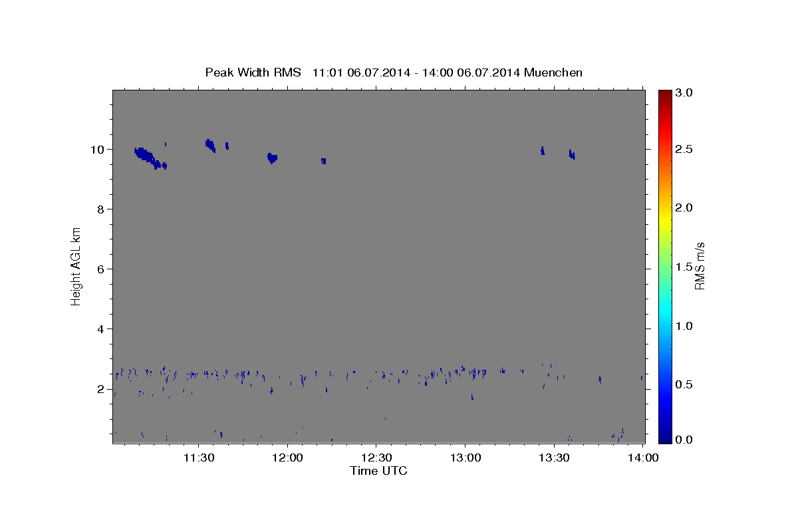This screenshot has height=532, width=798.
Task: Click the 'Time UTC' axis label
Action: click(378, 471)
